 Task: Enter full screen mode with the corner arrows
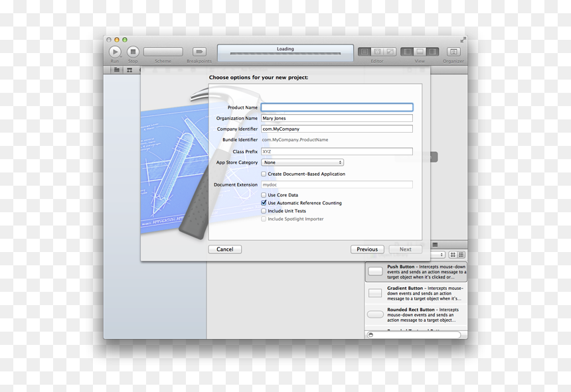pyautogui.click(x=463, y=40)
